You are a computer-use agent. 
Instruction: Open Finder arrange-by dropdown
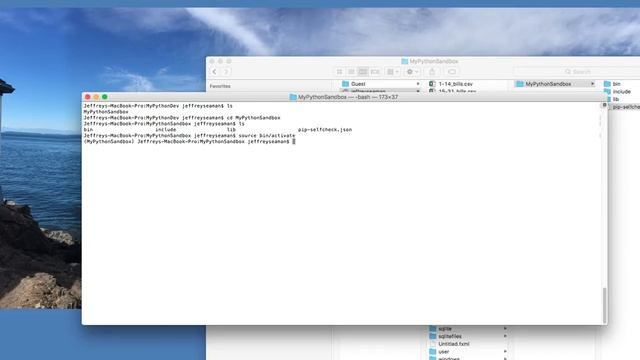coord(392,72)
